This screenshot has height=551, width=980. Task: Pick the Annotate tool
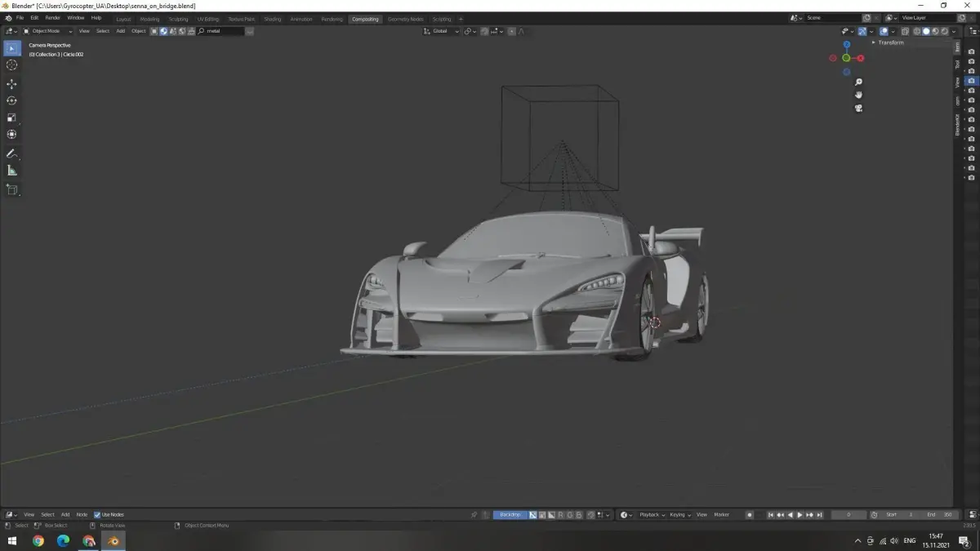point(11,153)
